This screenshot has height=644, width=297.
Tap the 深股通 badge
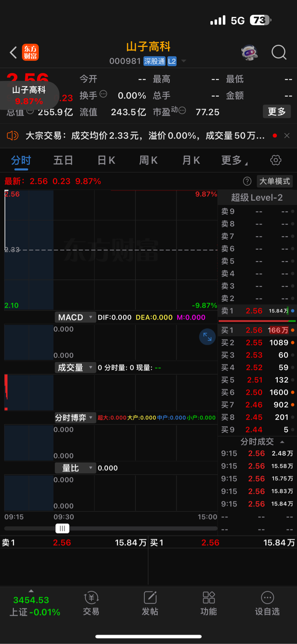[x=154, y=61]
